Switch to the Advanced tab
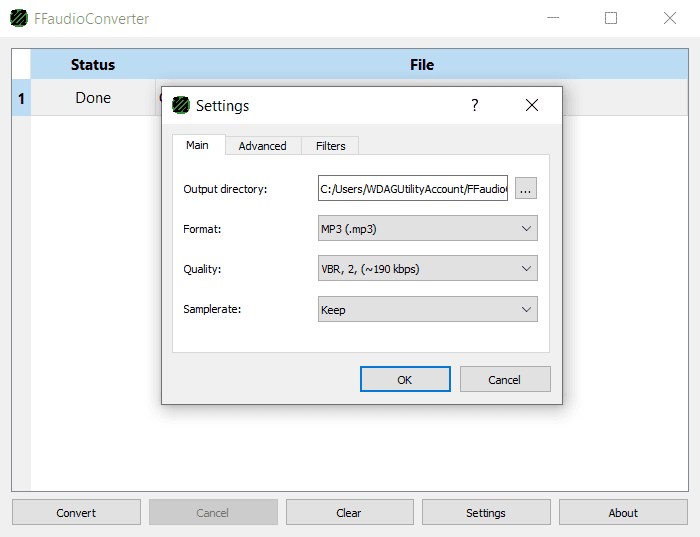The height and width of the screenshot is (537, 700). [263, 146]
